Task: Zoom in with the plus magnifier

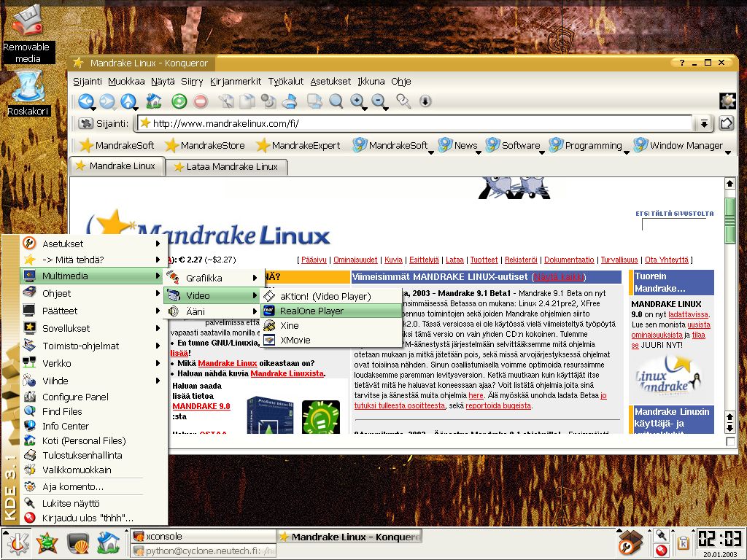Action: tap(357, 101)
